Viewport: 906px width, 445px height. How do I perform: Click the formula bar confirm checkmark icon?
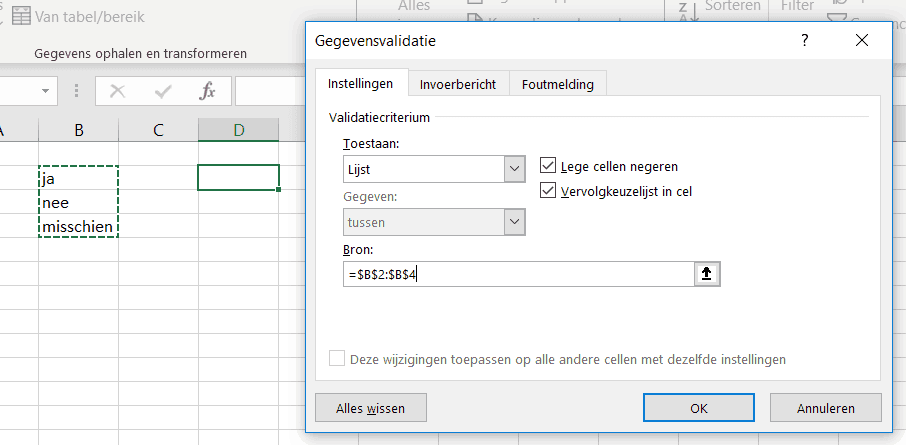click(163, 91)
